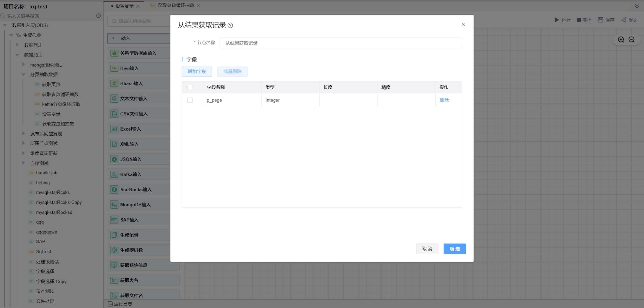Screen dimensions: 644x308
Task: Collapse the 分页抽取数据 tree folder
Action: [23, 74]
